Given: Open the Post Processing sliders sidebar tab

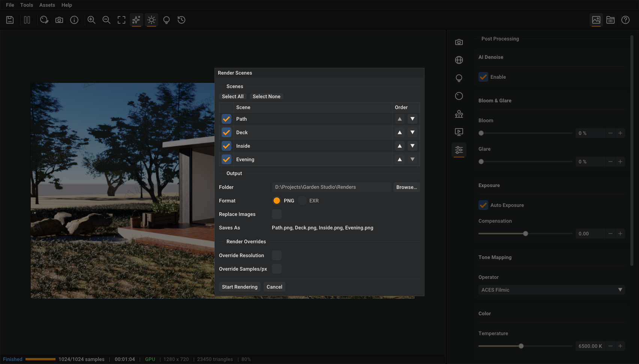Looking at the screenshot, I should [x=459, y=150].
